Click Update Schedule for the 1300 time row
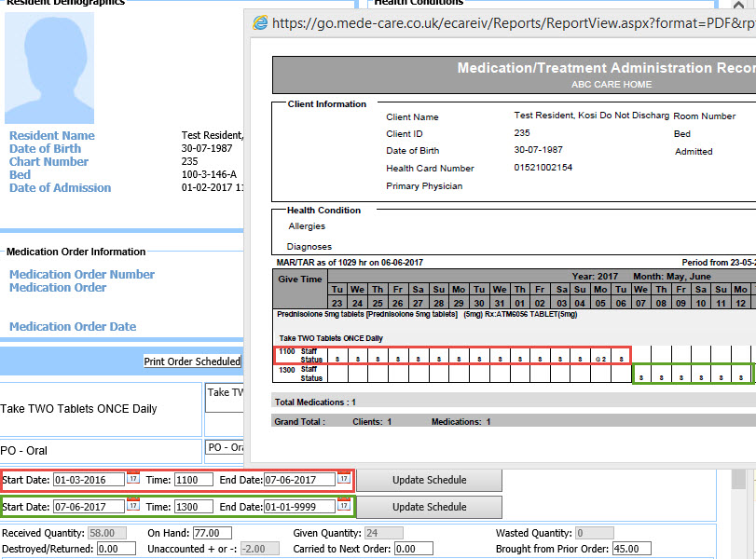The width and height of the screenshot is (756, 559). [x=429, y=507]
